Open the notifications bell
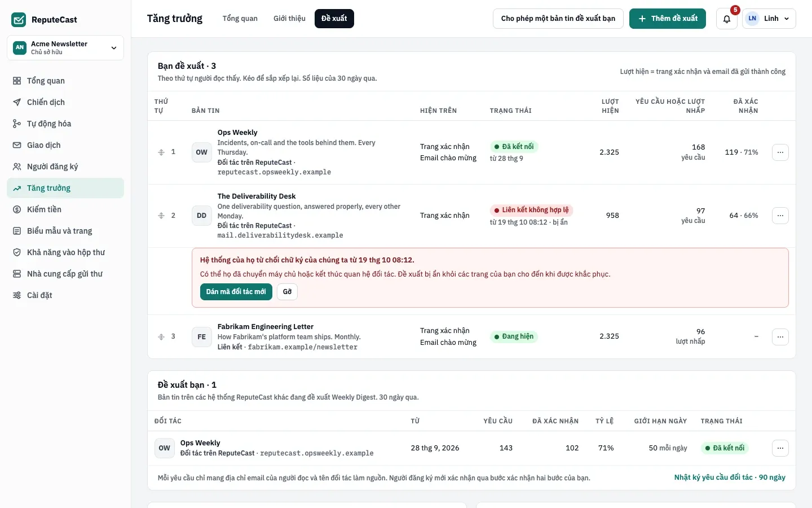 pos(727,19)
